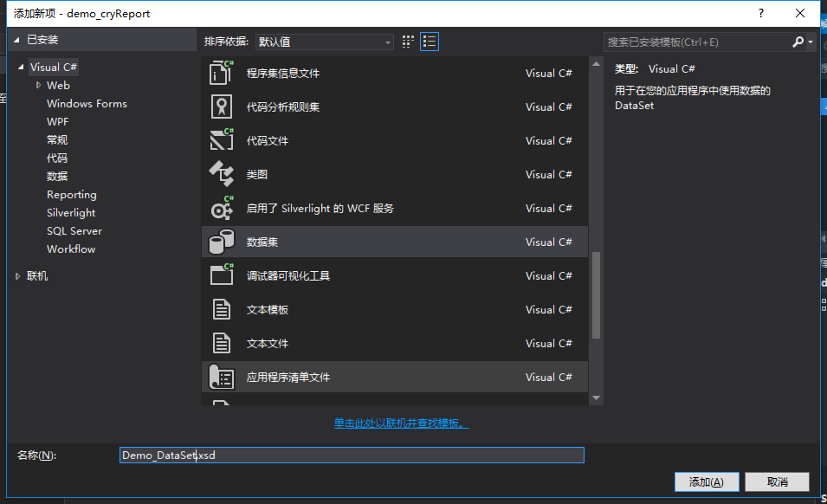Screen dimensions: 827x504
Task: Collapse the Visual C# tree node
Action: (21, 67)
